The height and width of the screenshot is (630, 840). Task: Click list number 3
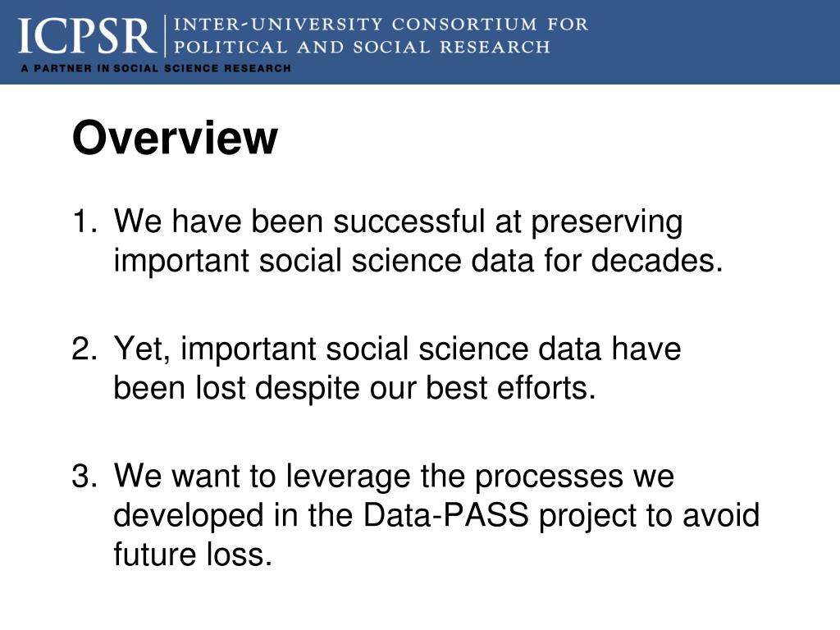[x=84, y=476]
